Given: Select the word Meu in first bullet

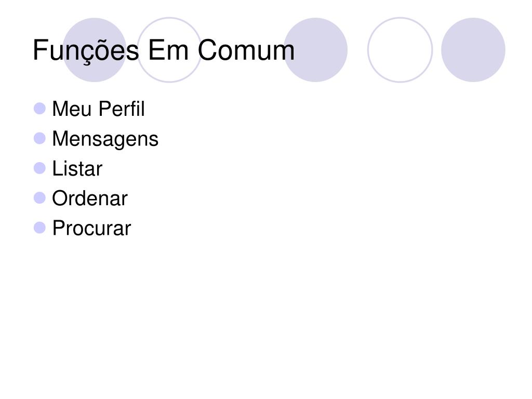Looking at the screenshot, I should [72, 109].
